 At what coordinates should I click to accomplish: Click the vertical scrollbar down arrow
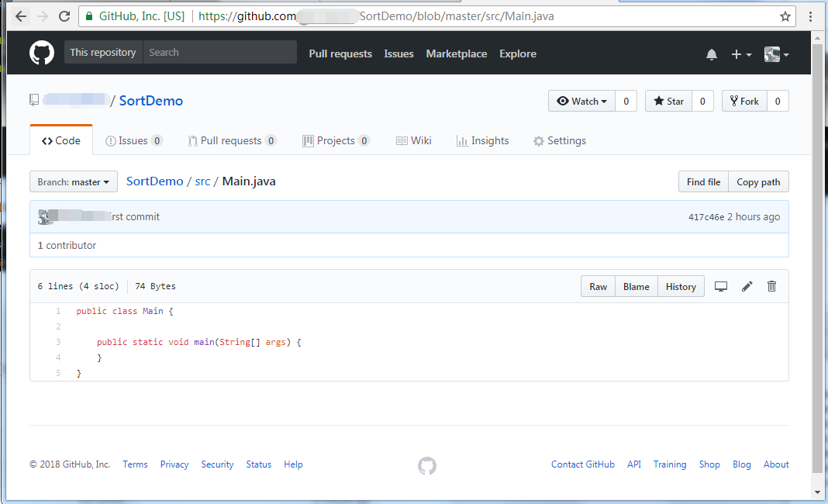click(817, 492)
